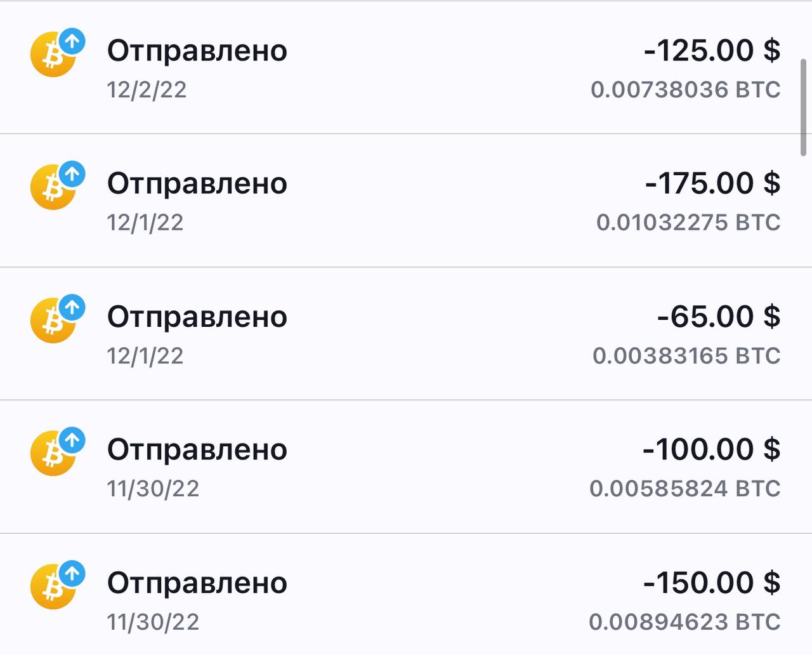Tap the 0.01032275 BTC value
The image size is (812, 655).
(x=688, y=223)
